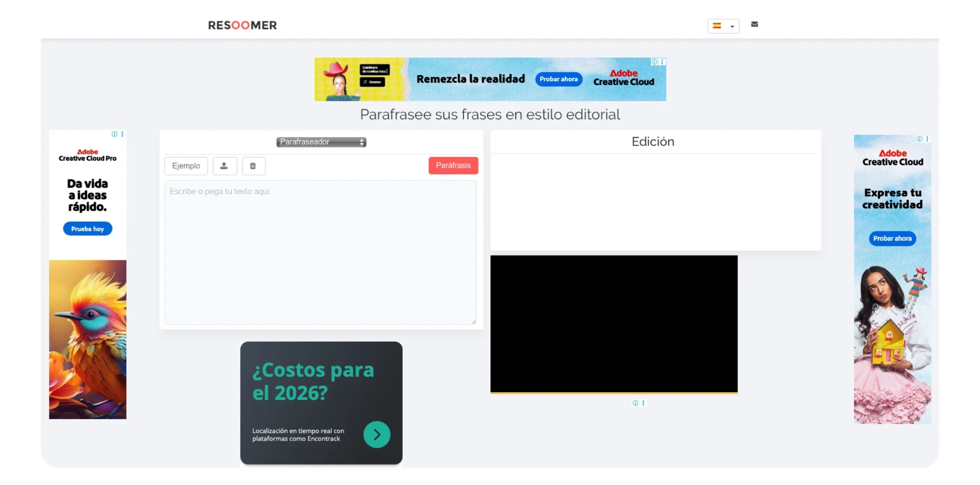The image size is (980, 485).
Task: Click the colorful bird ad image
Action: click(87, 339)
